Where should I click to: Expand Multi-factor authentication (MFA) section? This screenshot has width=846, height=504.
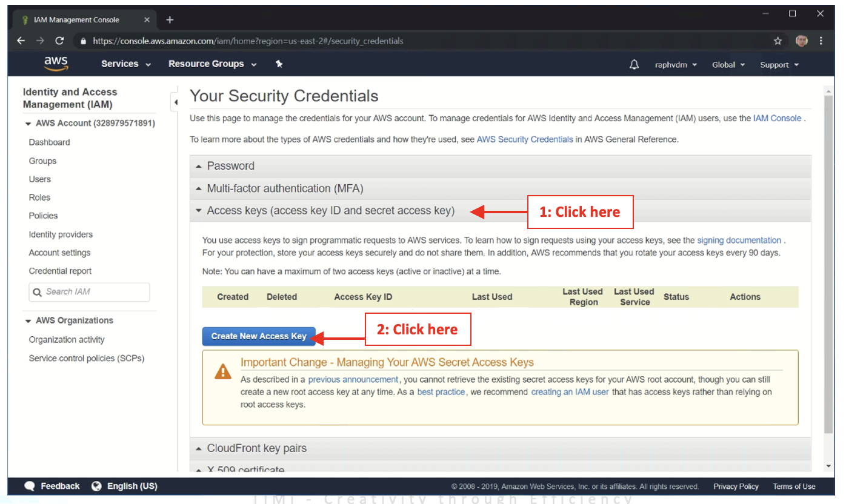[285, 188]
